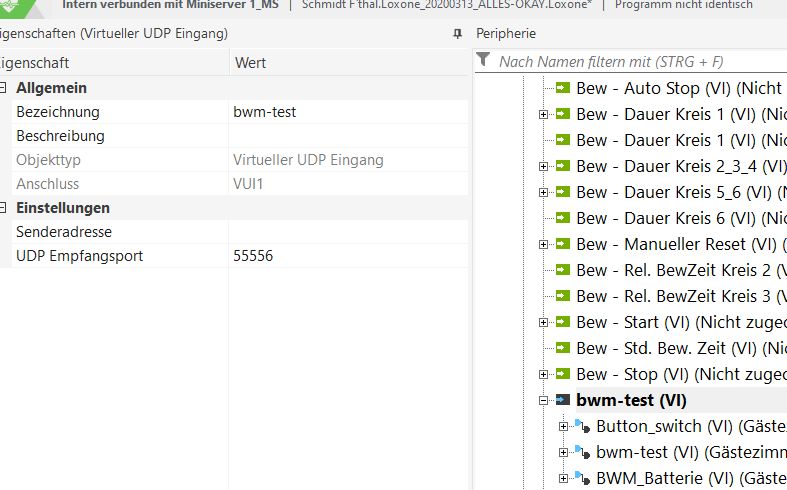
Task: Click the Button_switch command icon
Action: 582,426
